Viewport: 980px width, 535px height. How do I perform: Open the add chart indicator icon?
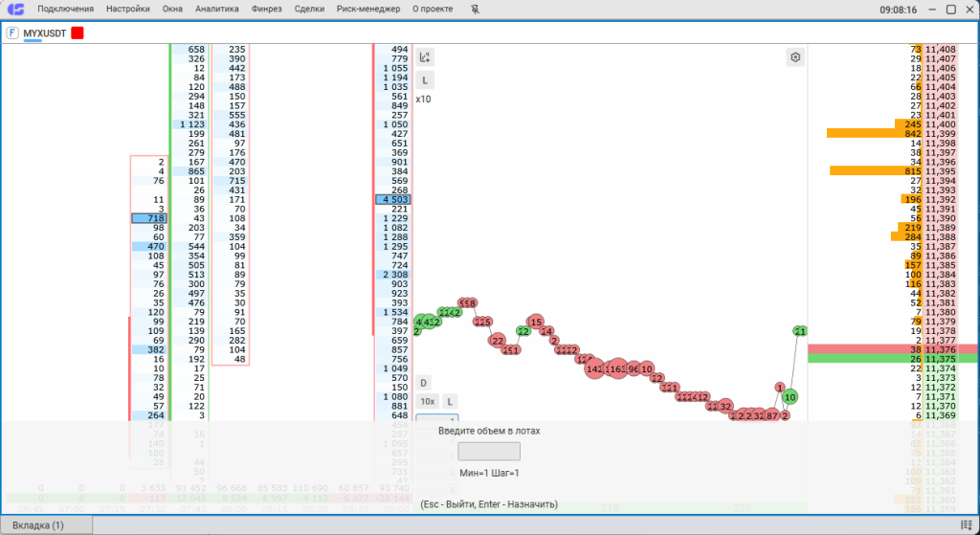425,57
